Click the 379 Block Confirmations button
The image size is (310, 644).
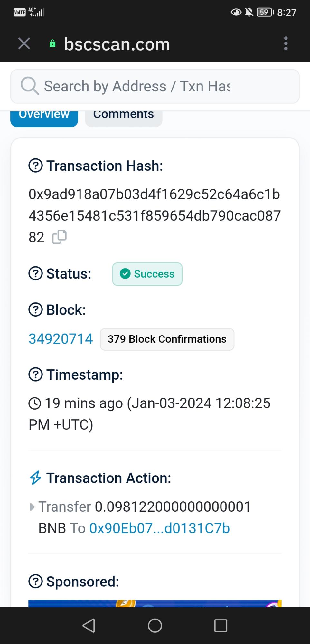click(167, 339)
